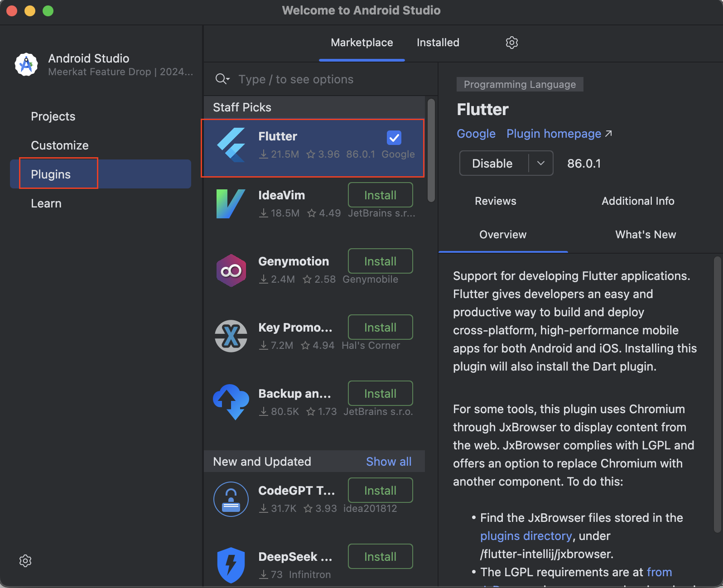This screenshot has width=723, height=588.
Task: Click the search magnifier icon
Action: [x=222, y=79]
